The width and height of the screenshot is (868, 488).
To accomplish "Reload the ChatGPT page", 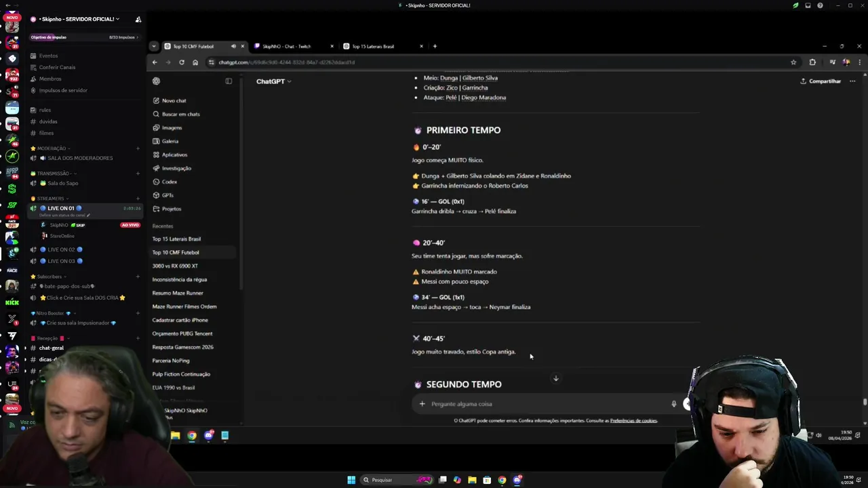I will point(182,62).
